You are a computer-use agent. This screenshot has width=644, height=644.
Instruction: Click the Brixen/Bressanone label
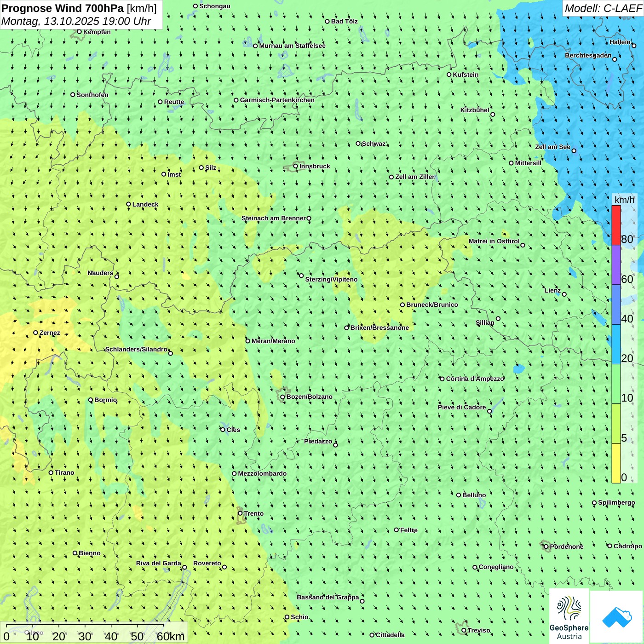[x=379, y=328]
